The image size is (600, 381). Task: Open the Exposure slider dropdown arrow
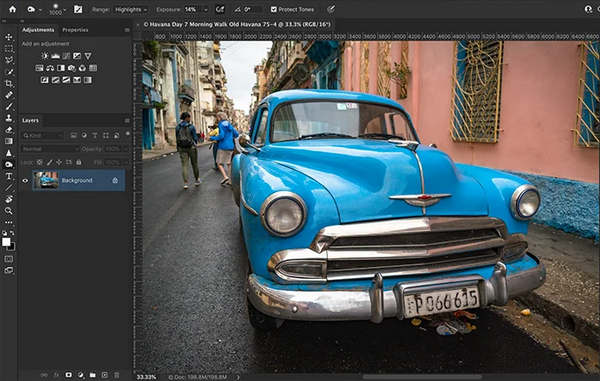206,10
